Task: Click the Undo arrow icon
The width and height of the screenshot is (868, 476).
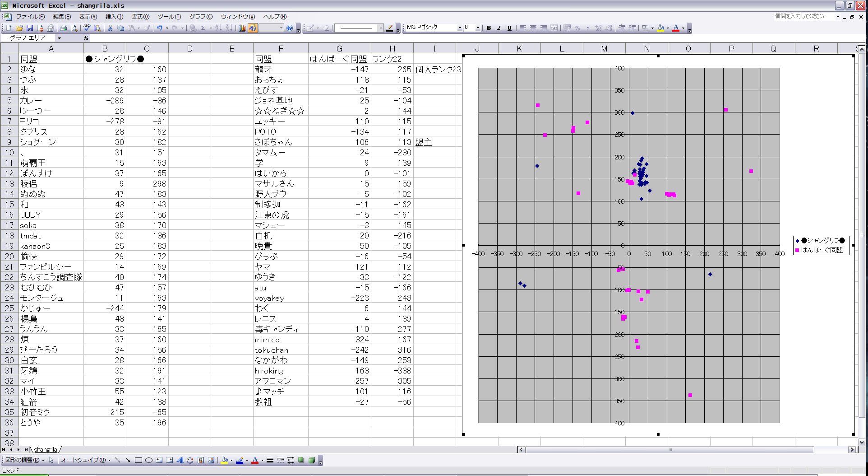Action: pyautogui.click(x=159, y=28)
